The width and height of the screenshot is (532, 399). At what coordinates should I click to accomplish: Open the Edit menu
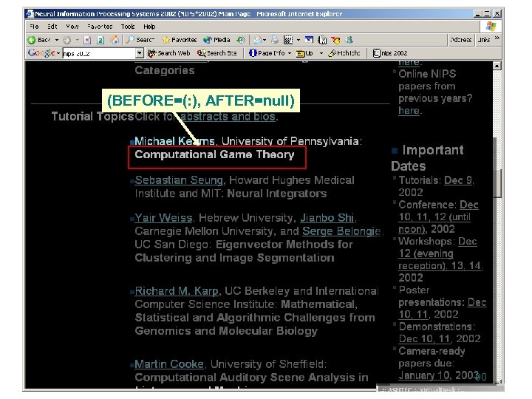[x=52, y=27]
